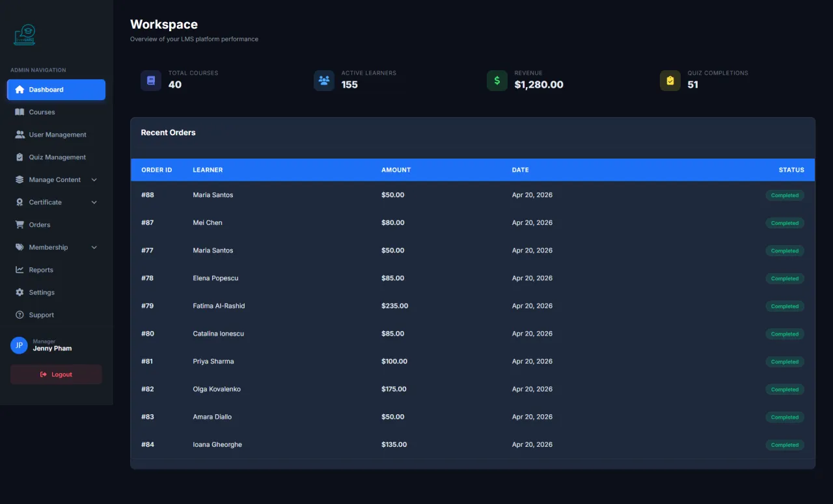Click learner Fatima Al-Rashid
The image size is (833, 504).
pyautogui.click(x=219, y=306)
